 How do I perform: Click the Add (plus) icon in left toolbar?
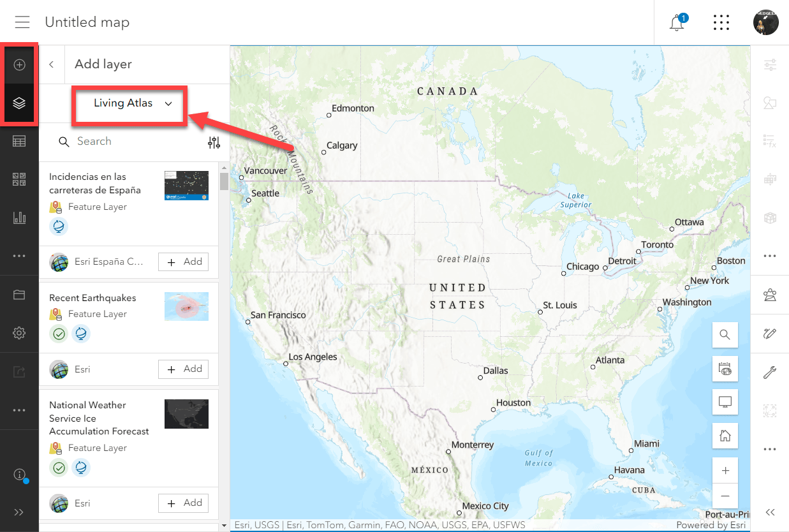click(x=19, y=64)
